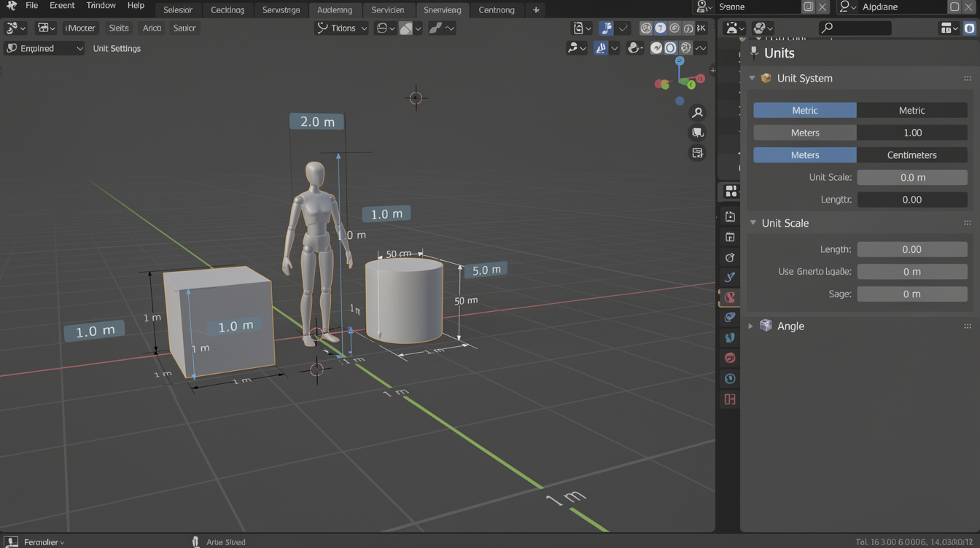Image resolution: width=980 pixels, height=548 pixels.
Task: Click the Metric unit system button
Action: (804, 109)
